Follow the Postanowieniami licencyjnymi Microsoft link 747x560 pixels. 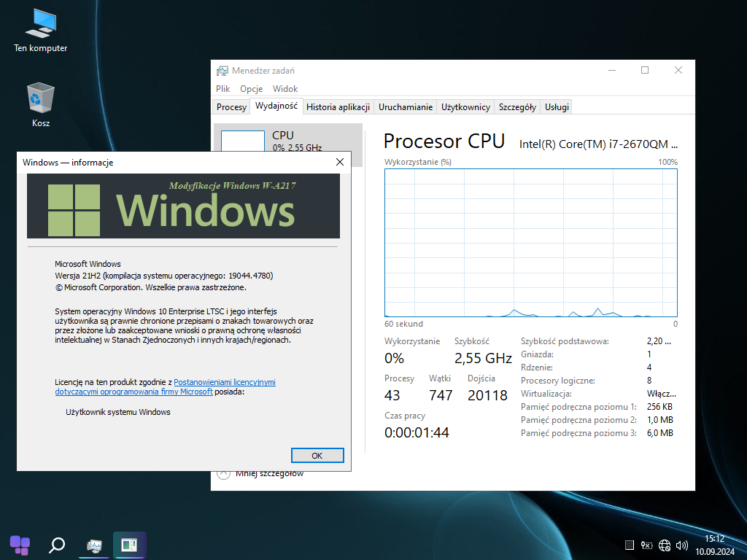tap(224, 382)
